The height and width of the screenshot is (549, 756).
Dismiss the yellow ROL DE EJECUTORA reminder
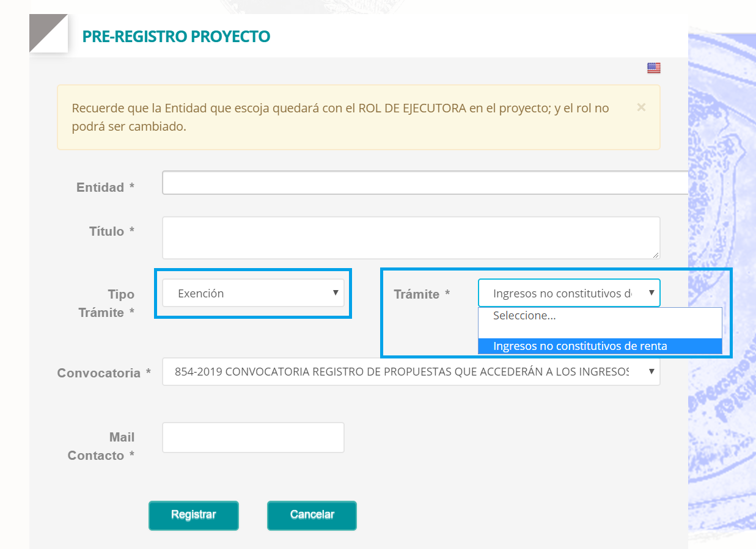[641, 107]
